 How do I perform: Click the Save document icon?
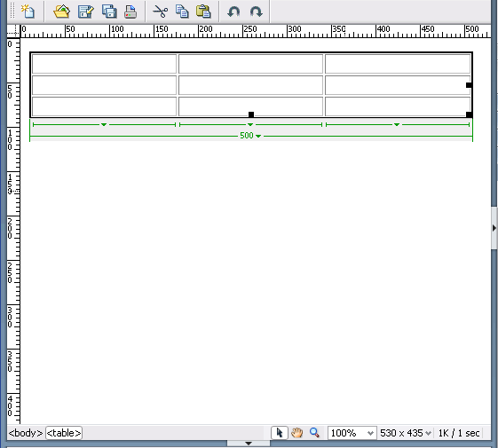coord(86,12)
